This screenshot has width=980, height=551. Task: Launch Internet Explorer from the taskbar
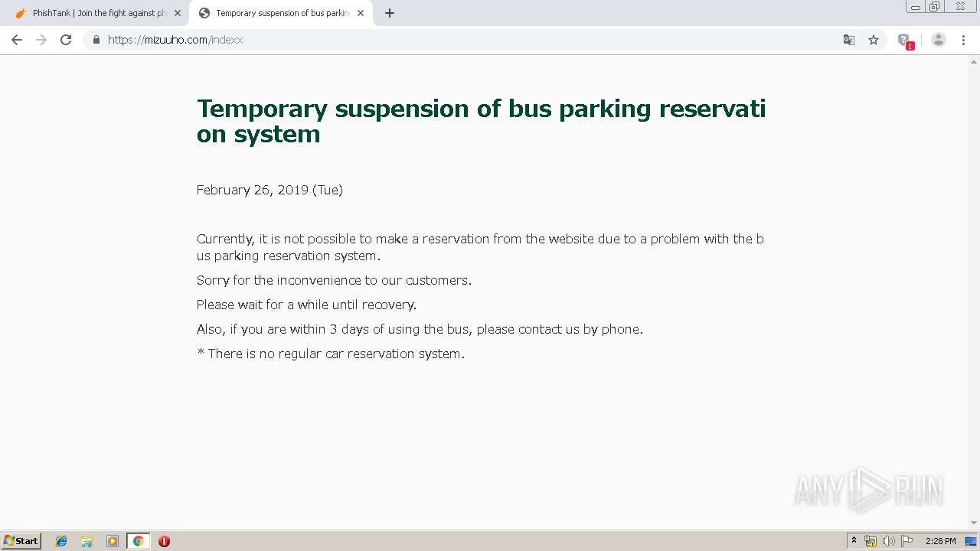(x=61, y=541)
